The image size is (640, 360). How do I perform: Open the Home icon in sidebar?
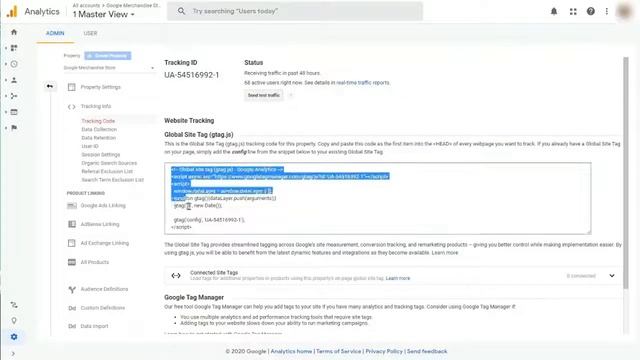coord(14,32)
